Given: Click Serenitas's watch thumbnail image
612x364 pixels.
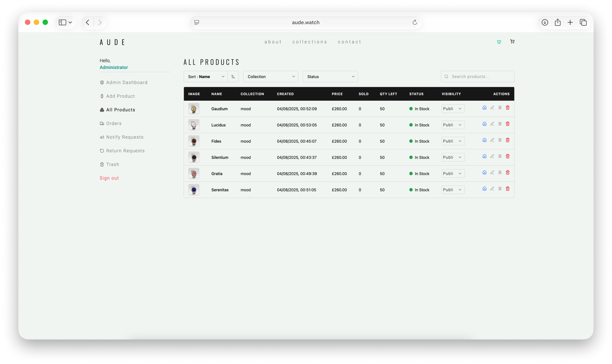Looking at the screenshot, I should (194, 189).
